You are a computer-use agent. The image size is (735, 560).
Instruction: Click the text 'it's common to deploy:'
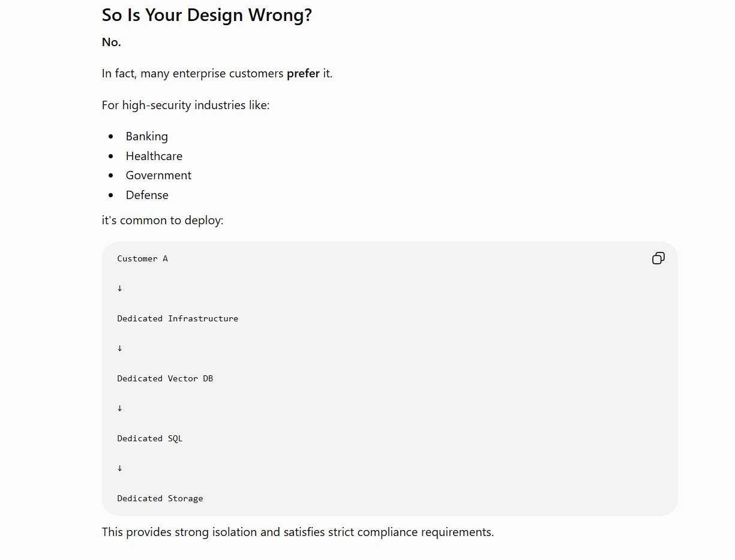pos(163,220)
